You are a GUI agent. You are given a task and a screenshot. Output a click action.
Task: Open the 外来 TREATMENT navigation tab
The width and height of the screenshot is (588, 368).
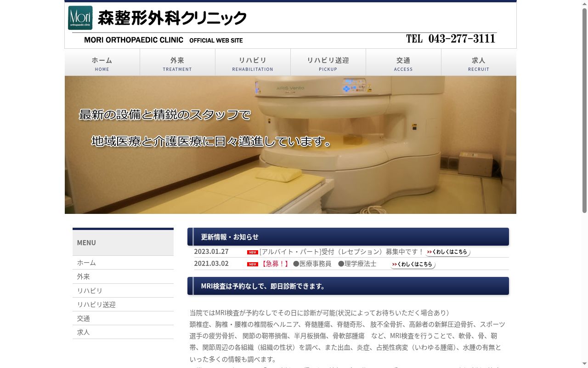(177, 63)
